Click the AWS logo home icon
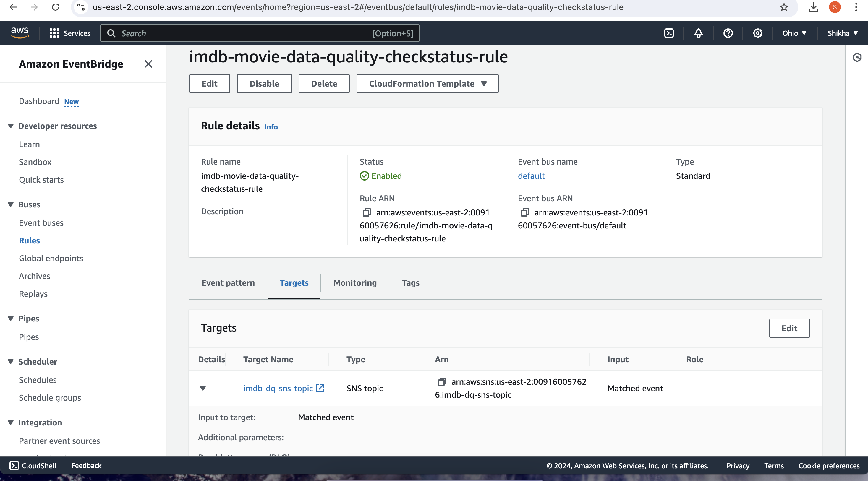Screen dimensions: 868x481 (20, 33)
